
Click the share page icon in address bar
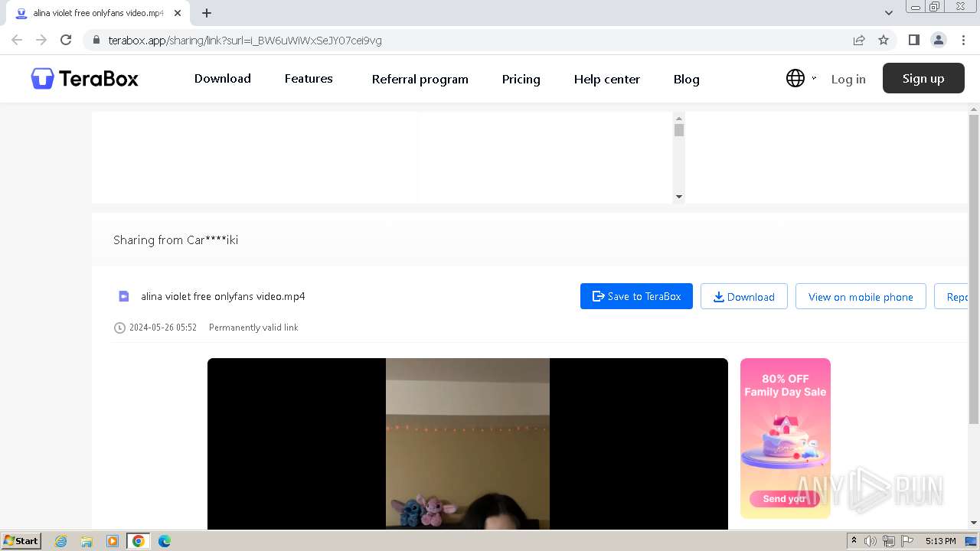(x=859, y=40)
